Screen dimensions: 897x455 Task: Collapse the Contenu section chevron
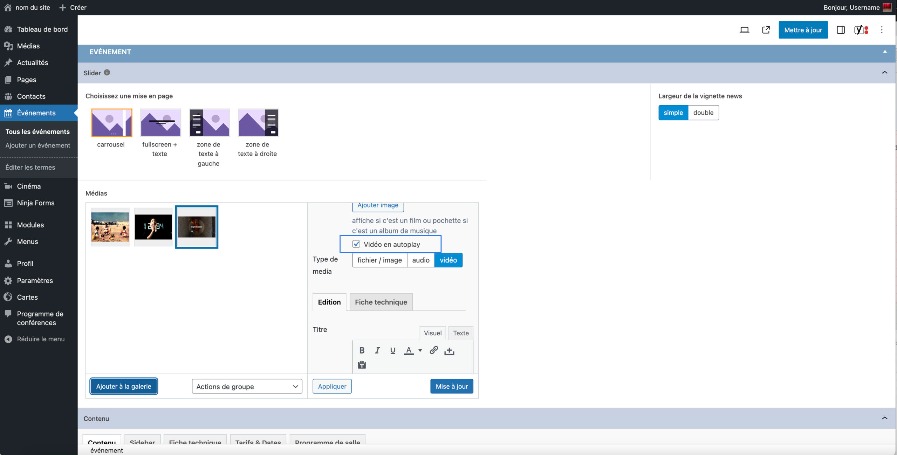click(883, 418)
